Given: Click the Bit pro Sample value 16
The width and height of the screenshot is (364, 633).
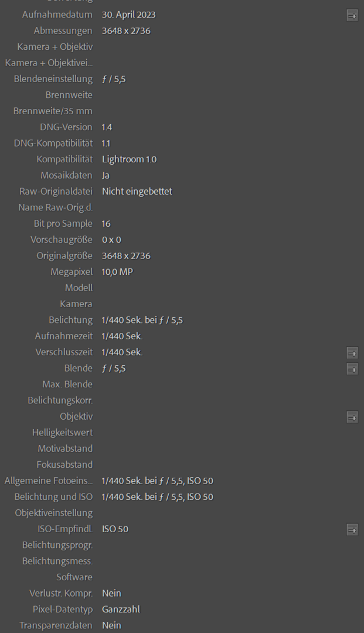Looking at the screenshot, I should pos(106,224).
